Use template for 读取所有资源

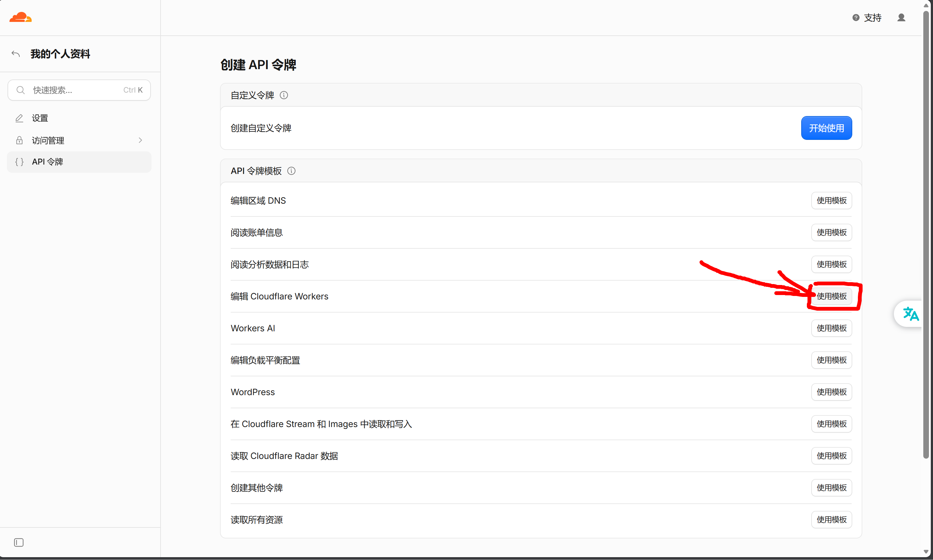(x=831, y=520)
